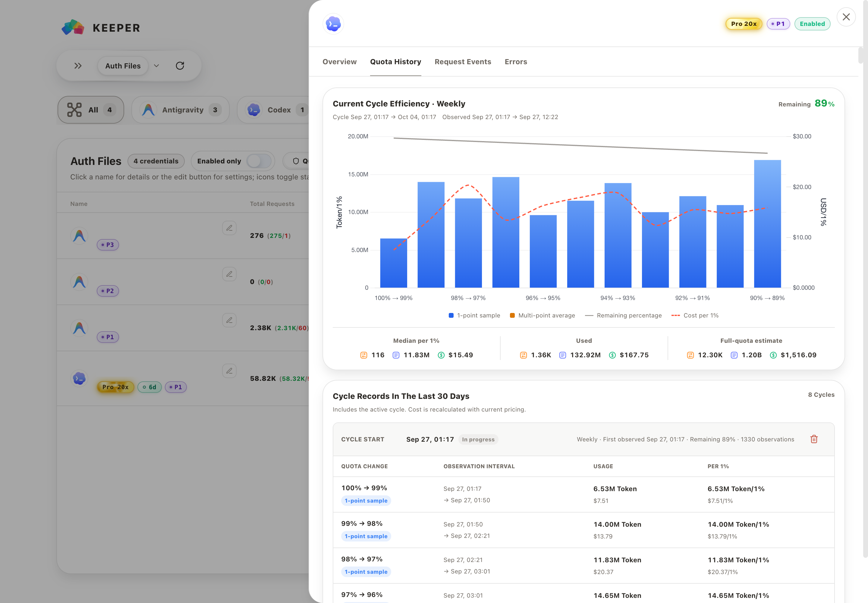Edit the P3 credential row
The height and width of the screenshot is (603, 868).
(x=229, y=228)
